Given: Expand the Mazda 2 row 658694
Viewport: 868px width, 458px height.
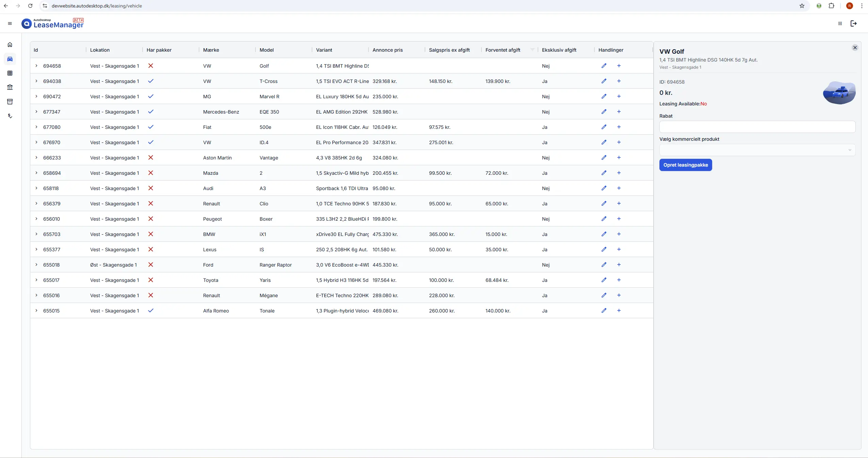Looking at the screenshot, I should pos(36,173).
